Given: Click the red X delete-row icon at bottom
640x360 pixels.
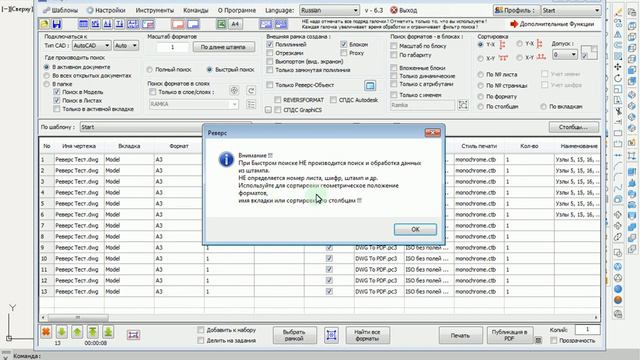Looking at the screenshot, I should 46,332.
